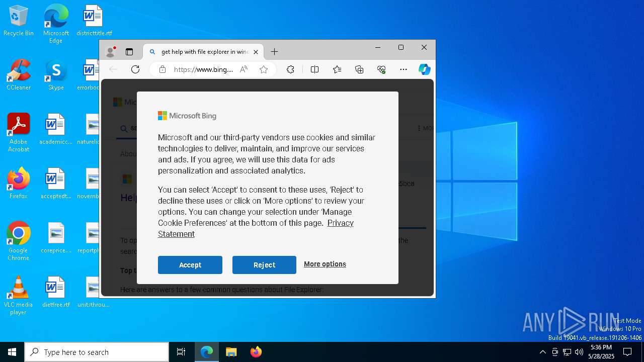Toggle Split screen icon
The height and width of the screenshot is (362, 644).
pos(315,69)
